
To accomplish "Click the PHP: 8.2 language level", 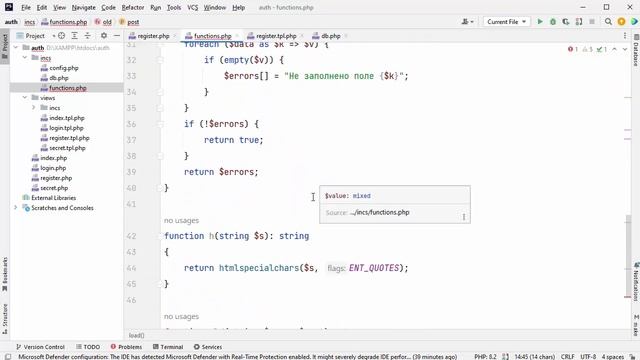I will 485,357.
